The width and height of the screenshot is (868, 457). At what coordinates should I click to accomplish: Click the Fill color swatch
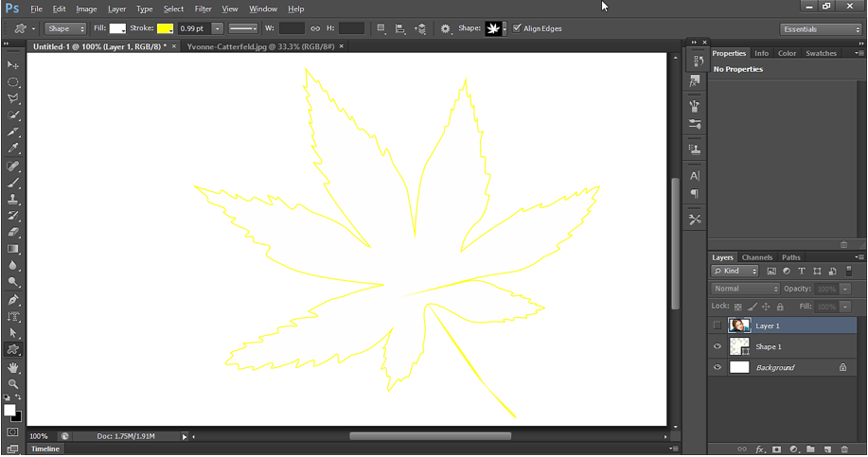[117, 28]
